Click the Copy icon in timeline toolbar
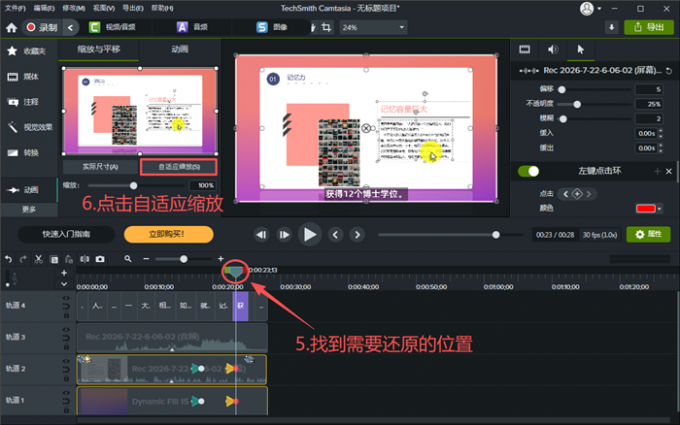Image resolution: width=680 pixels, height=425 pixels. pyautogui.click(x=54, y=259)
